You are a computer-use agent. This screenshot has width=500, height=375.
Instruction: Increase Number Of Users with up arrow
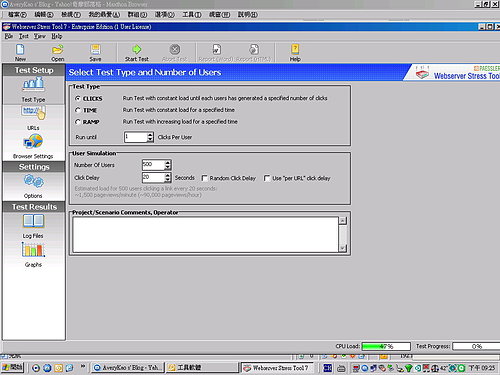click(168, 162)
